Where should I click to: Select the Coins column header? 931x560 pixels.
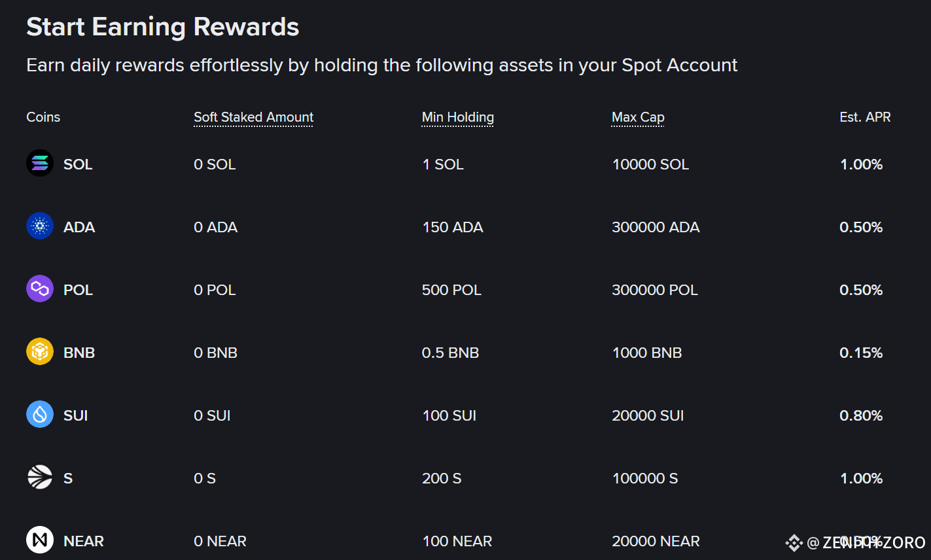click(43, 117)
